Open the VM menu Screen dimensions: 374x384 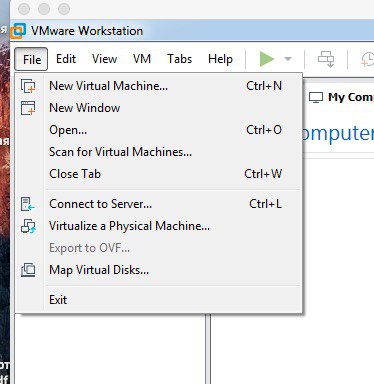click(142, 59)
